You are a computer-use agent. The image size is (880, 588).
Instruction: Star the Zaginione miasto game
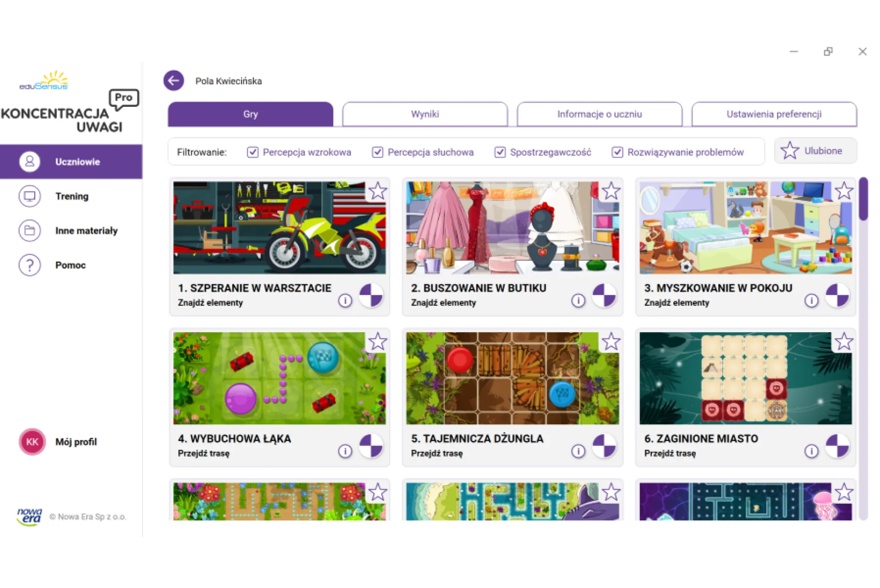(844, 342)
